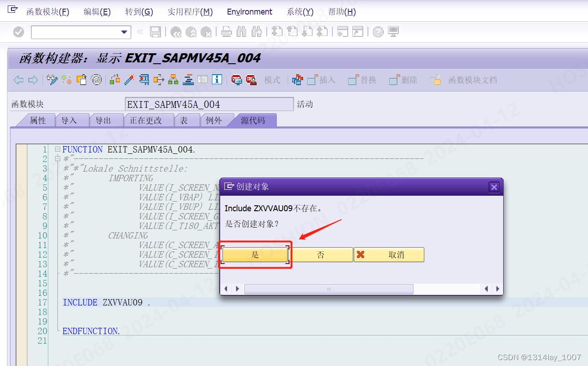588x366 pixels.
Task: Click the Save diskette icon
Action: pos(155,32)
